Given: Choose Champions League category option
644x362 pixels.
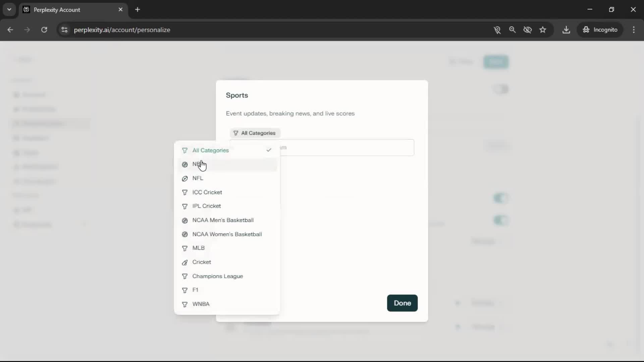Looking at the screenshot, I should point(217,276).
